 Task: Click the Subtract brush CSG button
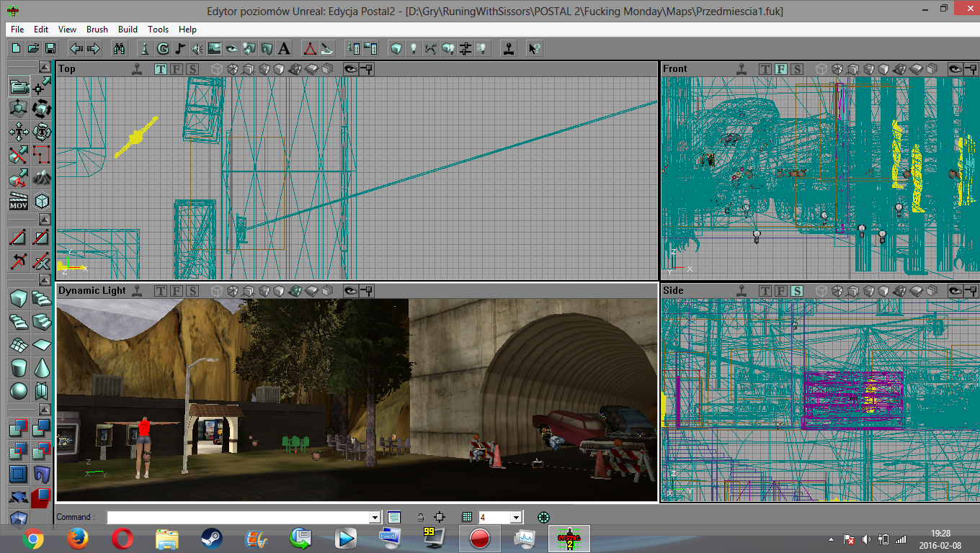click(42, 429)
